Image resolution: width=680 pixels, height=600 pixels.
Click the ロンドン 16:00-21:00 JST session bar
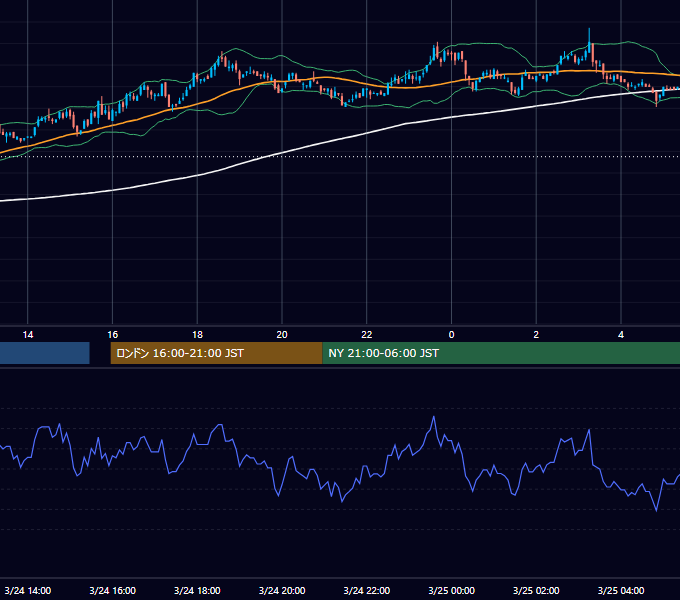[216, 353]
